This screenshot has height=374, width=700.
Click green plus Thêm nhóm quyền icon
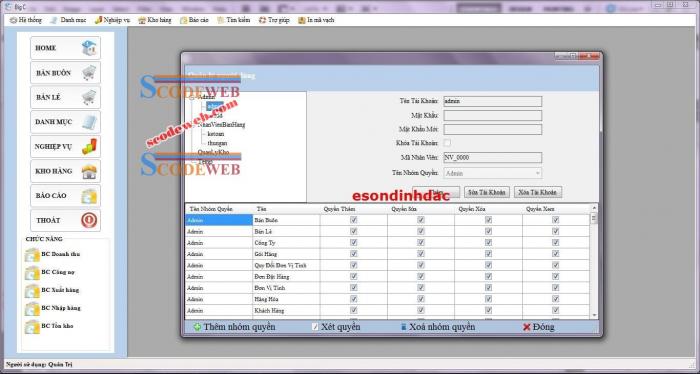point(197,327)
